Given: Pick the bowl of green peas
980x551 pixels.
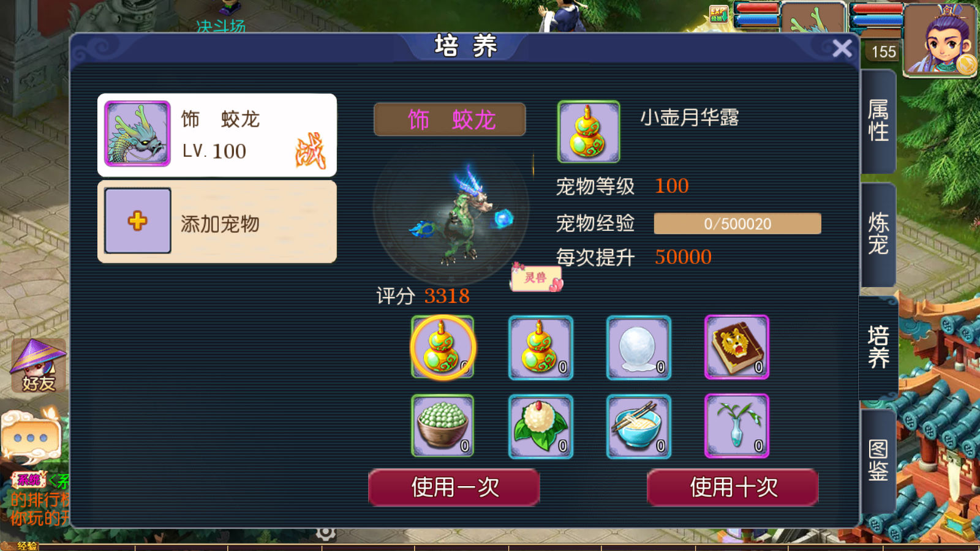Looking at the screenshot, I should coord(443,426).
